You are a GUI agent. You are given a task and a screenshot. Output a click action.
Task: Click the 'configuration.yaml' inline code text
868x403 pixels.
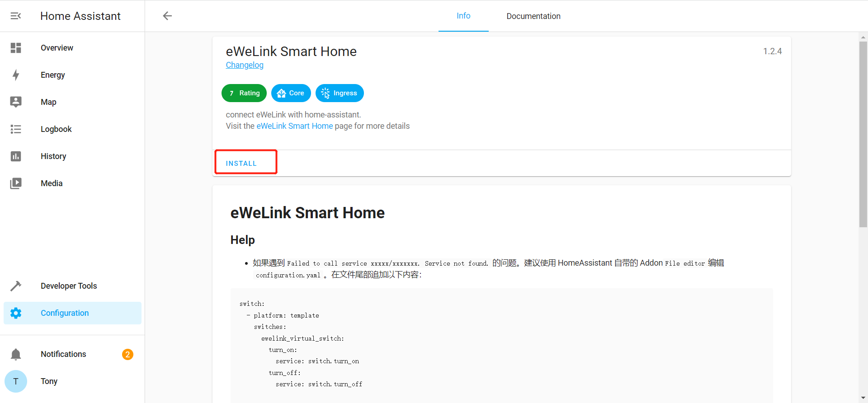(x=288, y=275)
